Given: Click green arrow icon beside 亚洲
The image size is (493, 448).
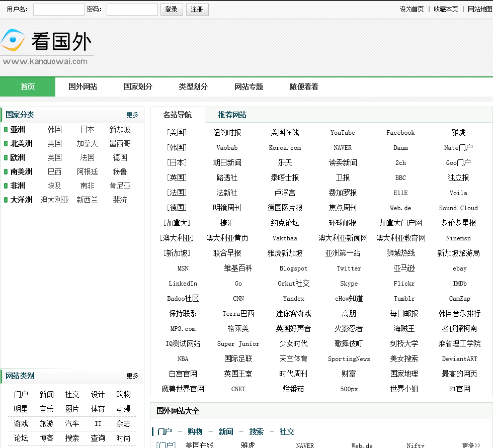Looking at the screenshot, I should coord(6,130).
